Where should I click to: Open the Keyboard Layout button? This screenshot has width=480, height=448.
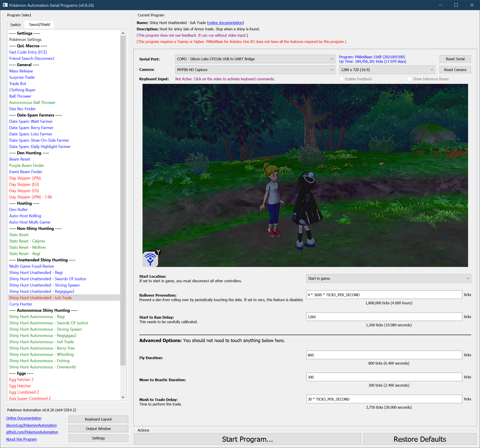(x=98, y=419)
